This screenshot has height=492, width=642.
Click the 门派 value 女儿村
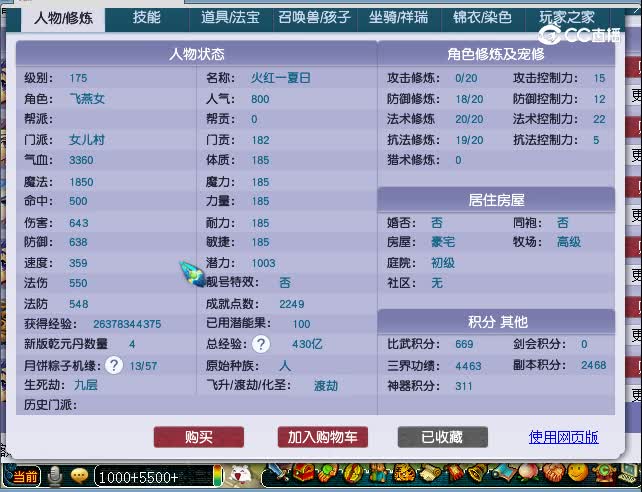(x=87, y=140)
